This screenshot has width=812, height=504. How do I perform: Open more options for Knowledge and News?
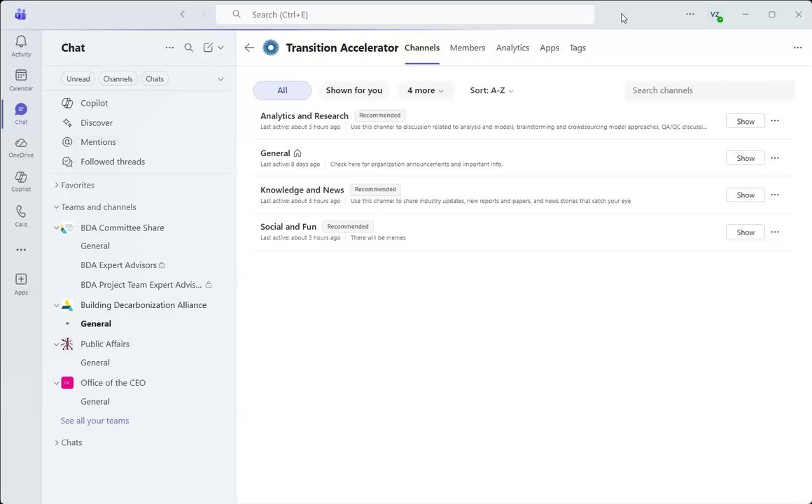pos(775,195)
